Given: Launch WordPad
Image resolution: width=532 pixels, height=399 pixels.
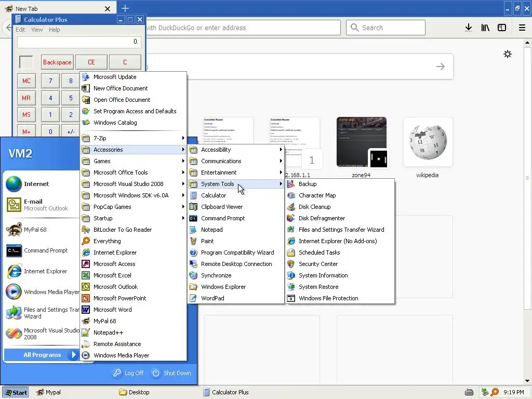Looking at the screenshot, I should pyautogui.click(x=236, y=298).
